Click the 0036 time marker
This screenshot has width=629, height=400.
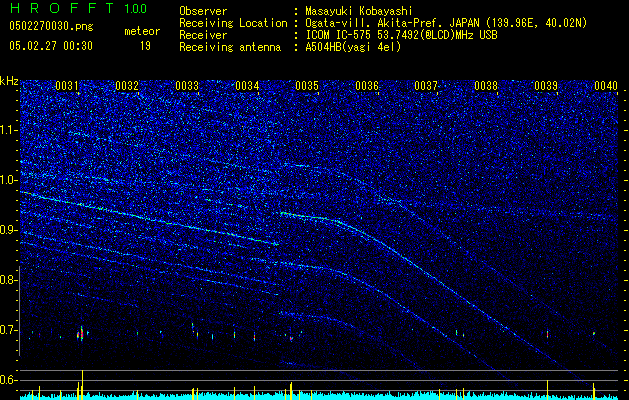[x=367, y=86]
